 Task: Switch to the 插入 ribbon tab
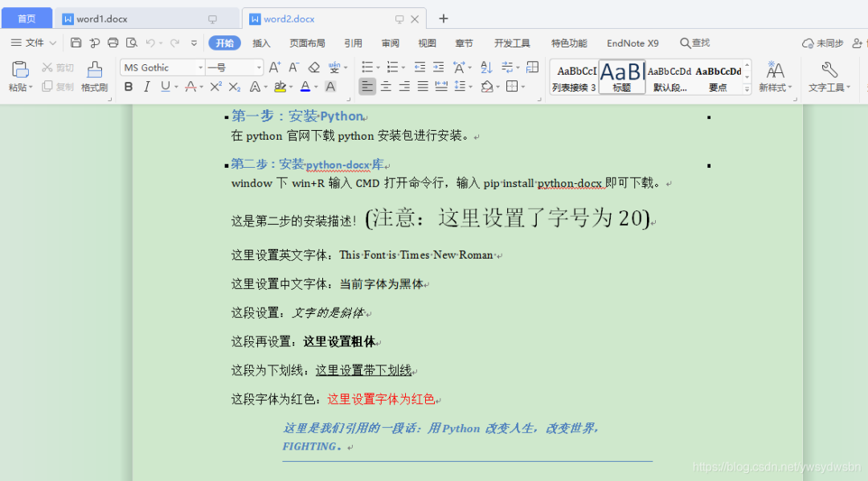[x=260, y=43]
